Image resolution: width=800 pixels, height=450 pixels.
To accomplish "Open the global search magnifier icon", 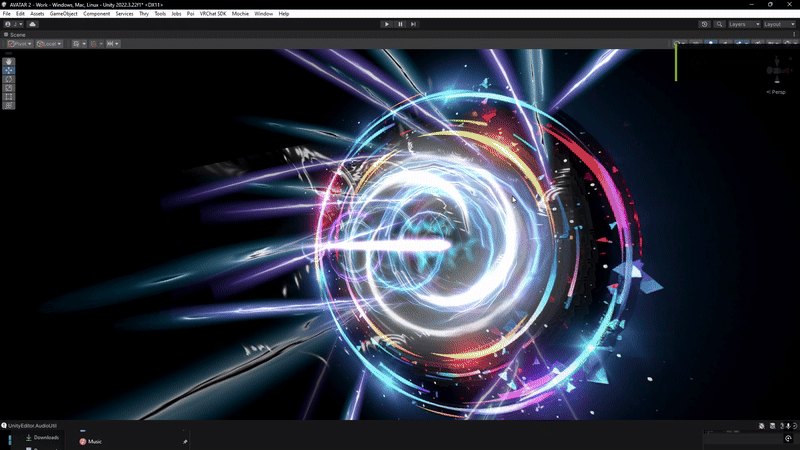I will pos(719,24).
